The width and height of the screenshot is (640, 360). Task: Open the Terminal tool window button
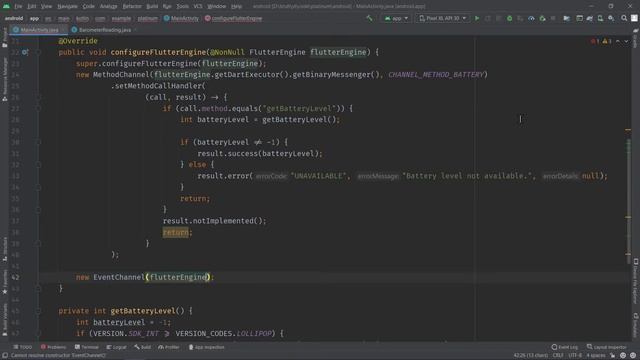(87, 347)
